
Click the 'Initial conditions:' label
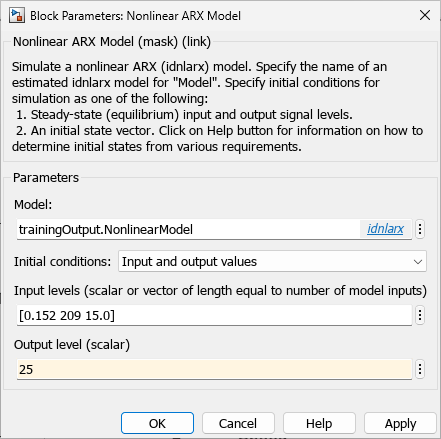[x=62, y=261]
